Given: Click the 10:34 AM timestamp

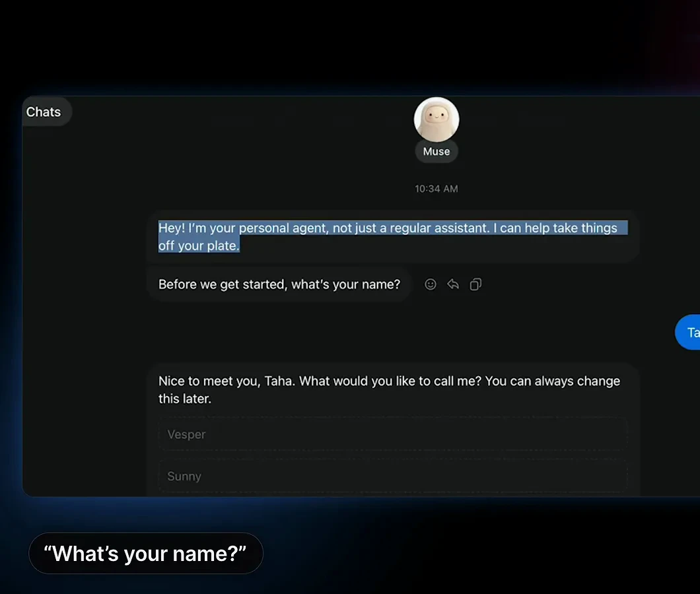Looking at the screenshot, I should click(436, 189).
